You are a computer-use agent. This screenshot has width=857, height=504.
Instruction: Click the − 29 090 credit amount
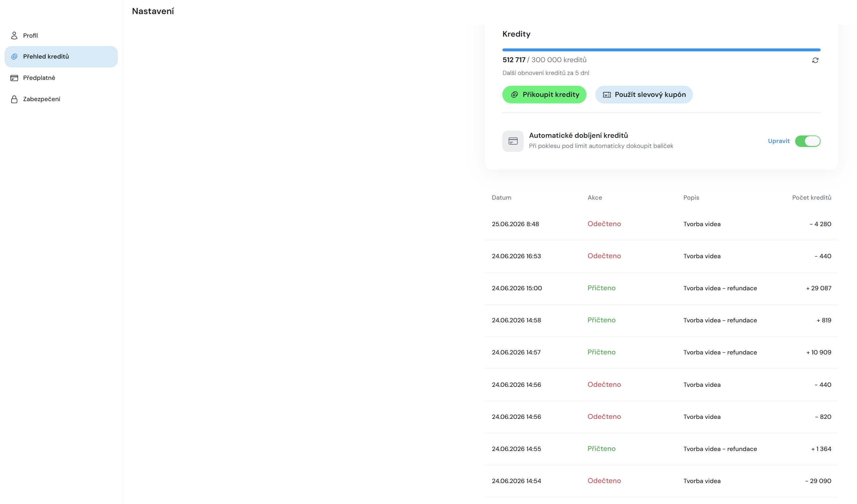coord(818,481)
